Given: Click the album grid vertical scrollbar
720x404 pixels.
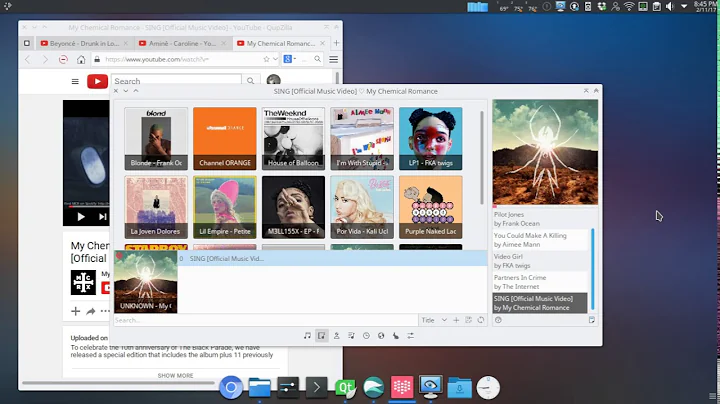Looking at the screenshot, I should (x=482, y=157).
